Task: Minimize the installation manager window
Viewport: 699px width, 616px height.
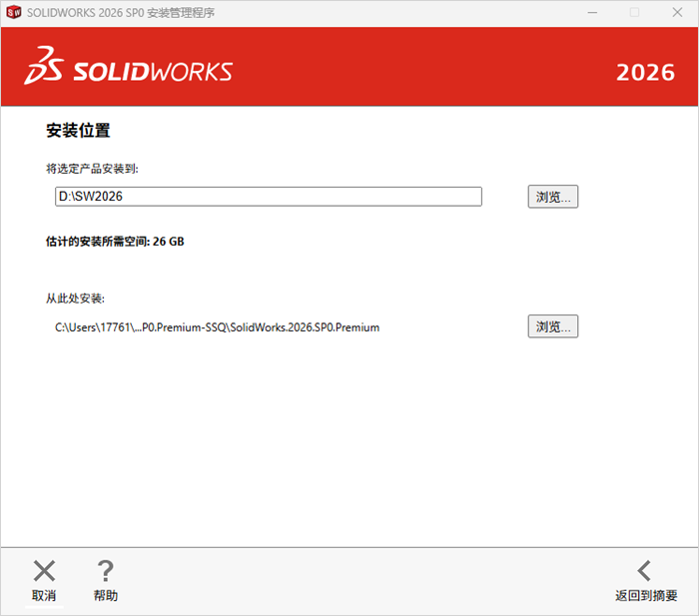Action: point(592,13)
